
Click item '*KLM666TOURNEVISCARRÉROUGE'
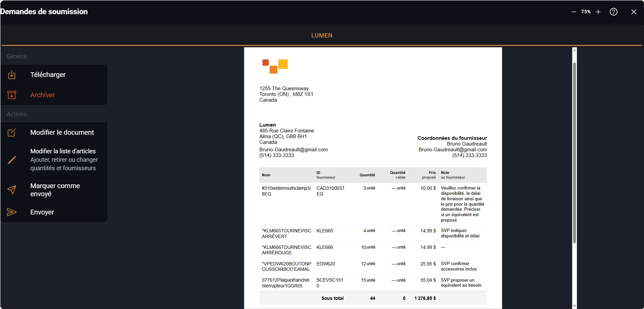click(287, 250)
